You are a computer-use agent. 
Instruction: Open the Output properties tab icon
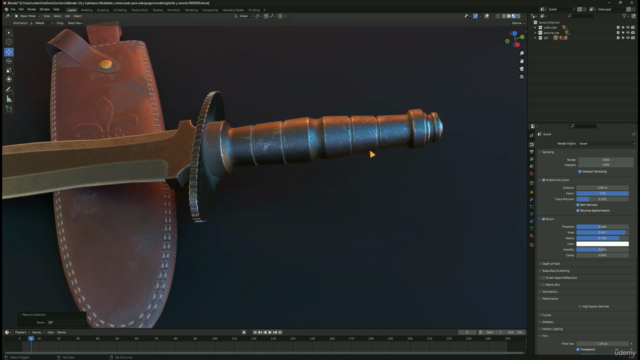click(x=532, y=151)
